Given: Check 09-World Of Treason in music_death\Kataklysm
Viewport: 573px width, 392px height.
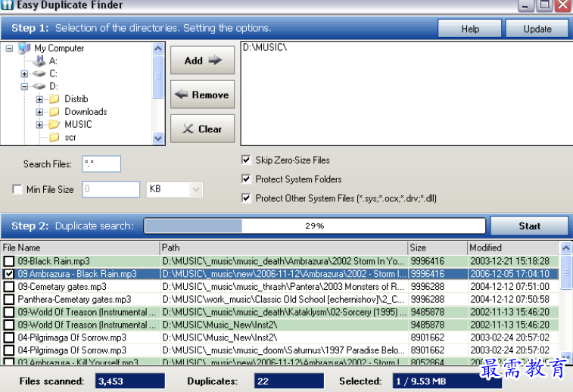Looking at the screenshot, I should [9, 313].
